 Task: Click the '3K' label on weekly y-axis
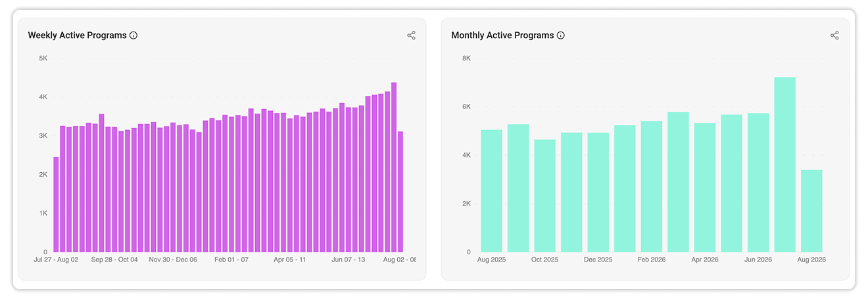pos(43,136)
